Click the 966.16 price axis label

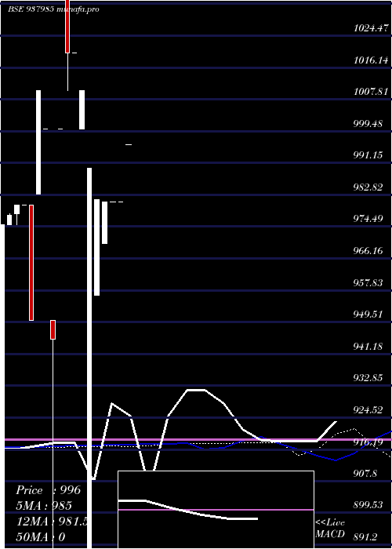coord(368,251)
